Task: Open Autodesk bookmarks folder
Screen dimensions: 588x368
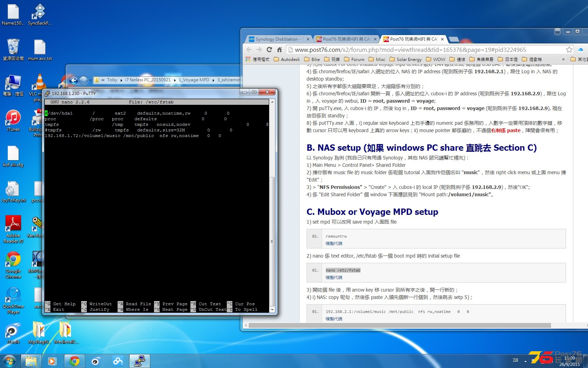Action: [287, 59]
